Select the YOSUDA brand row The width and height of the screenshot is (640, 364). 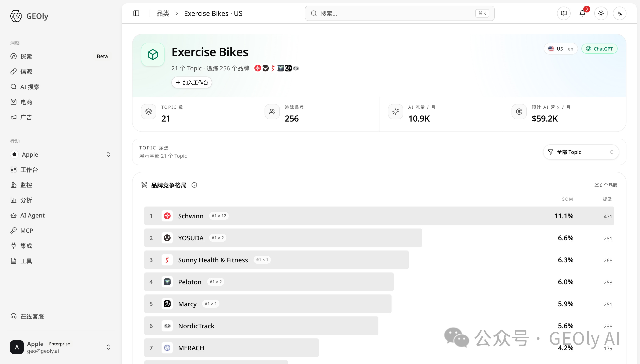pyautogui.click(x=379, y=238)
